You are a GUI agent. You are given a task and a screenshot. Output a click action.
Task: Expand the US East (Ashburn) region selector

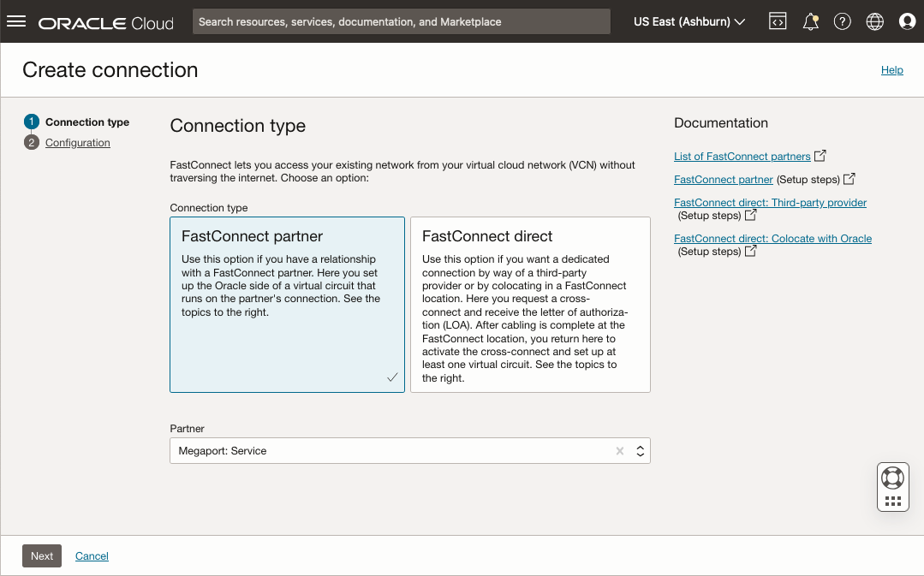pyautogui.click(x=689, y=21)
